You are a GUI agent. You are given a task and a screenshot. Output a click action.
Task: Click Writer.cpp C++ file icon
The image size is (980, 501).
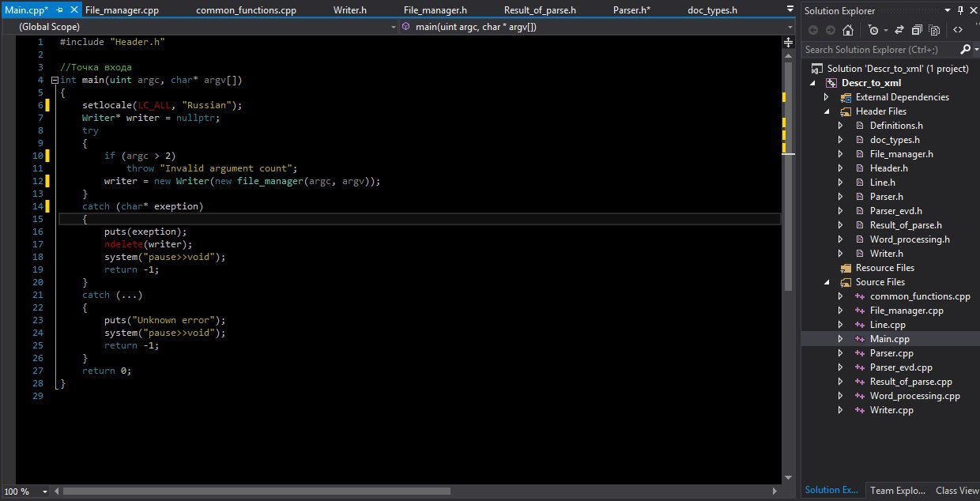[860, 410]
